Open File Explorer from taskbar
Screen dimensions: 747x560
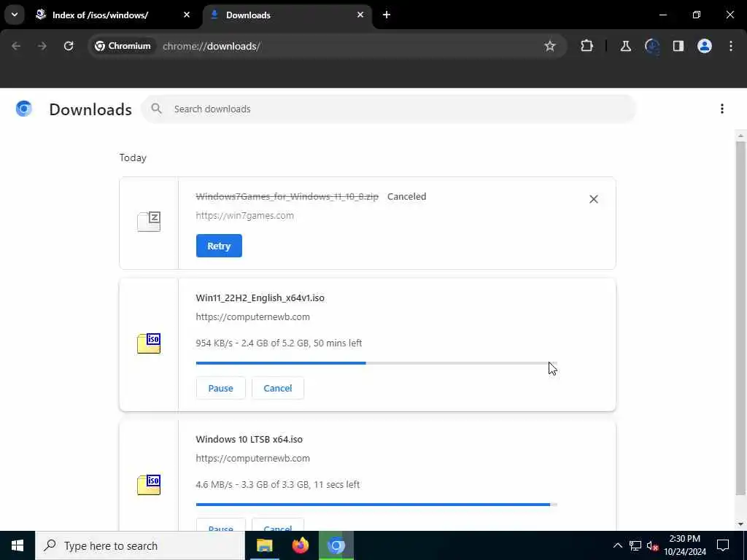coord(264,545)
